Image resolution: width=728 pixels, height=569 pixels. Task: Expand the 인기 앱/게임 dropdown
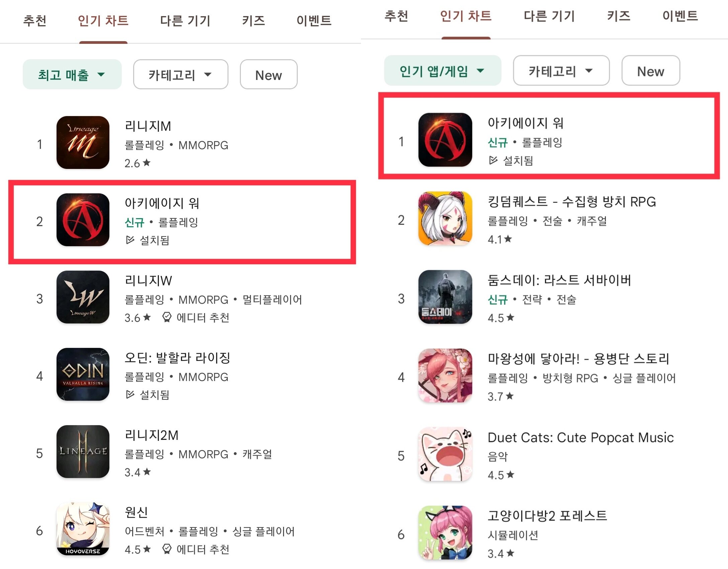coord(443,71)
